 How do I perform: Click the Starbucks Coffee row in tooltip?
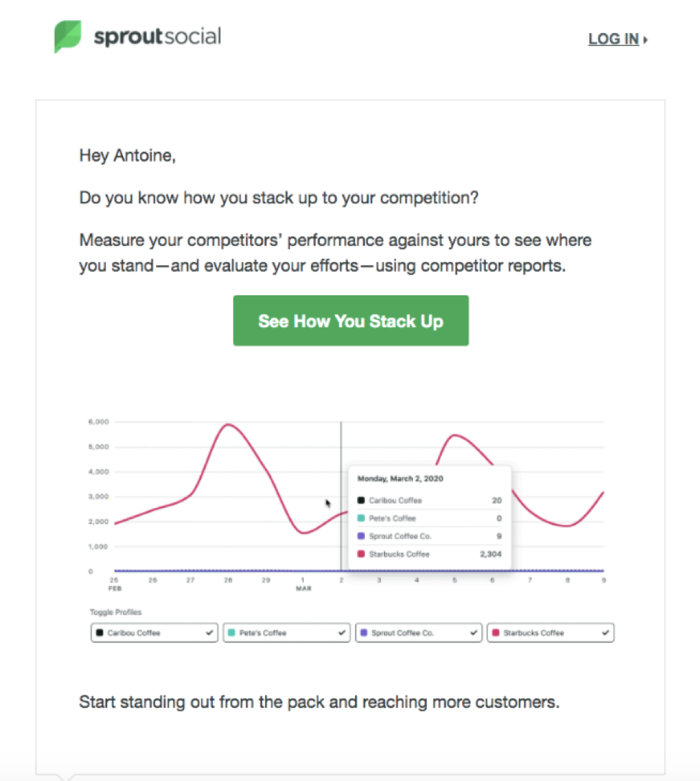coord(430,554)
